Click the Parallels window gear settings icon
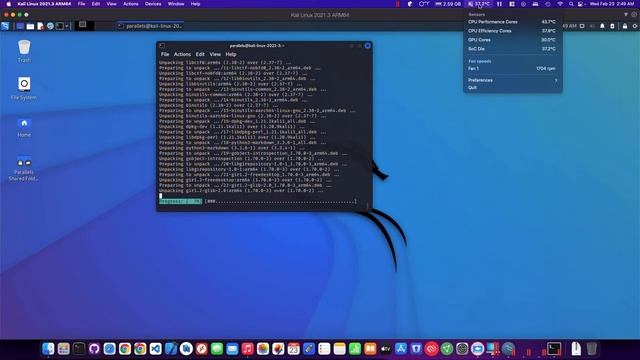The width and height of the screenshot is (640, 360). pos(634,14)
